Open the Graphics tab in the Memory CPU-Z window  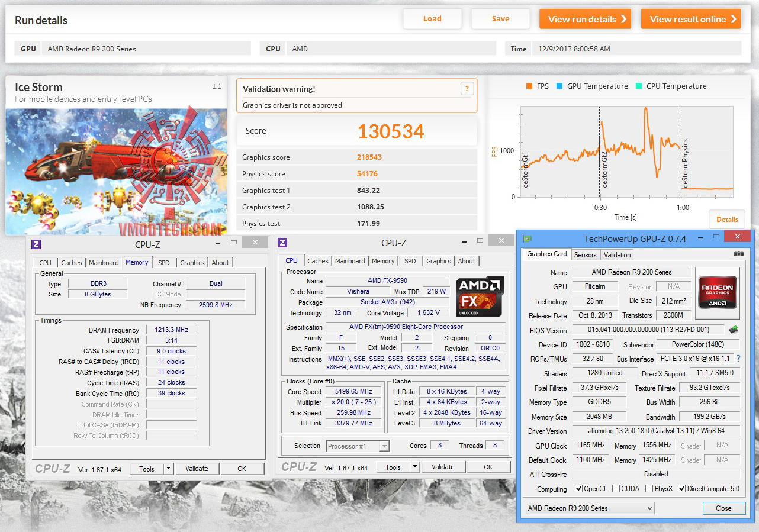pyautogui.click(x=192, y=263)
